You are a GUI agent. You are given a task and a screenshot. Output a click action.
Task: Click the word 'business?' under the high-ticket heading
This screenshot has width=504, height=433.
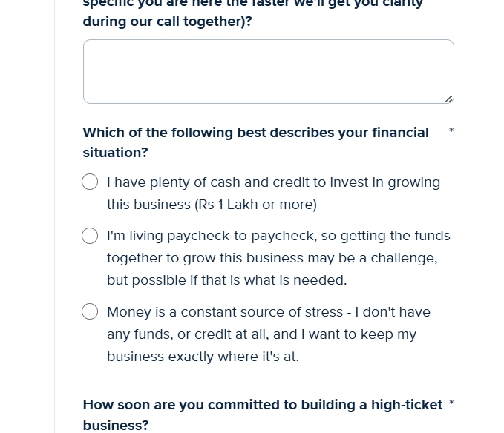(116, 425)
